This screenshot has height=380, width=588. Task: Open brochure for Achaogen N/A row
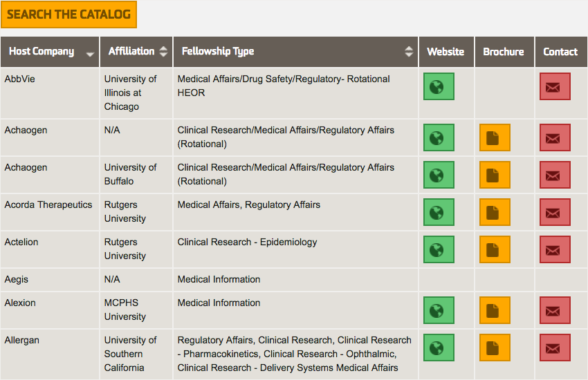(495, 137)
